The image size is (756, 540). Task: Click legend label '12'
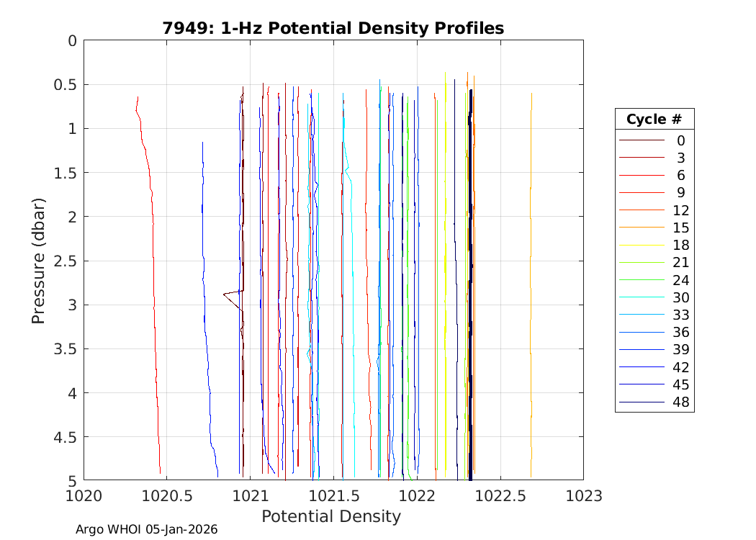(680, 210)
